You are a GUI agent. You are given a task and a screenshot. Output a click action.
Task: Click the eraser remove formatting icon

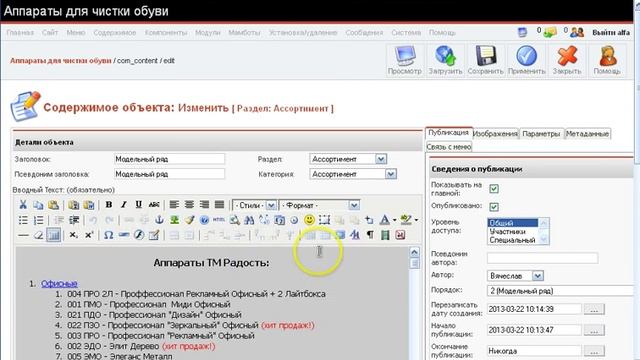point(38,235)
